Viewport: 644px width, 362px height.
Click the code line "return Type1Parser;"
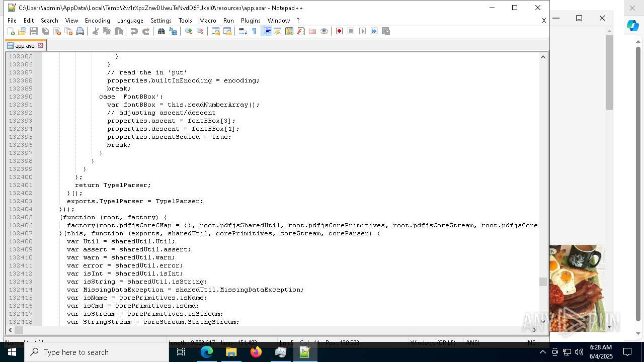click(113, 185)
